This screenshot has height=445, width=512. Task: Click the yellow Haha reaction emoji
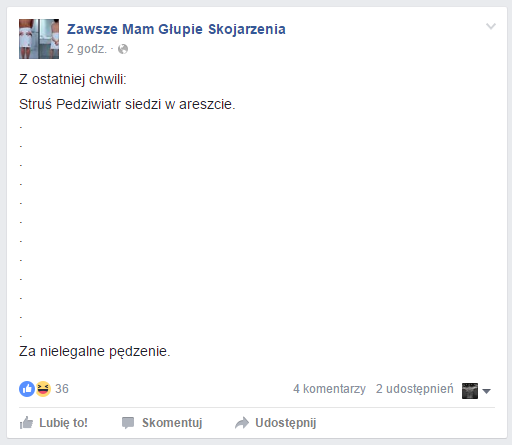[x=43, y=389]
